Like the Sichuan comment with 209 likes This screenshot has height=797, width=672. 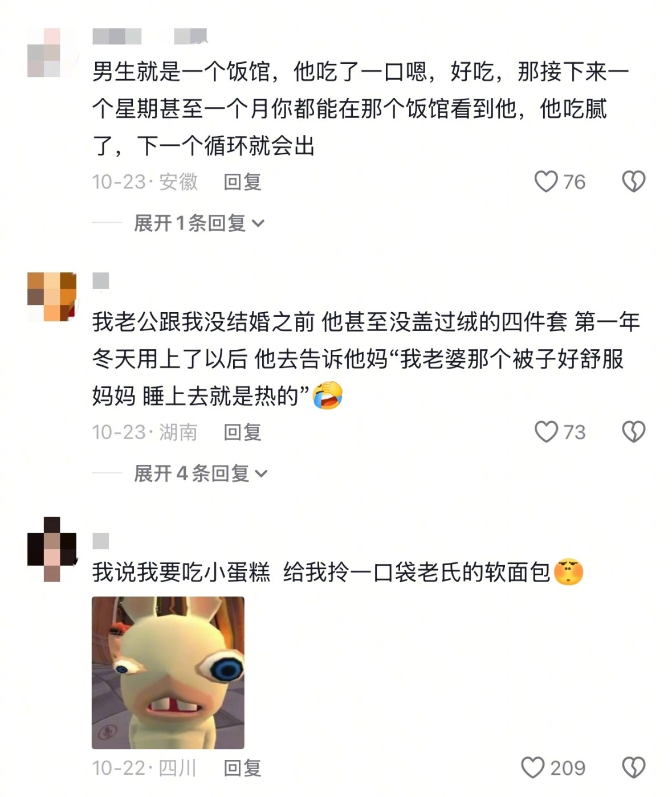pos(533,767)
